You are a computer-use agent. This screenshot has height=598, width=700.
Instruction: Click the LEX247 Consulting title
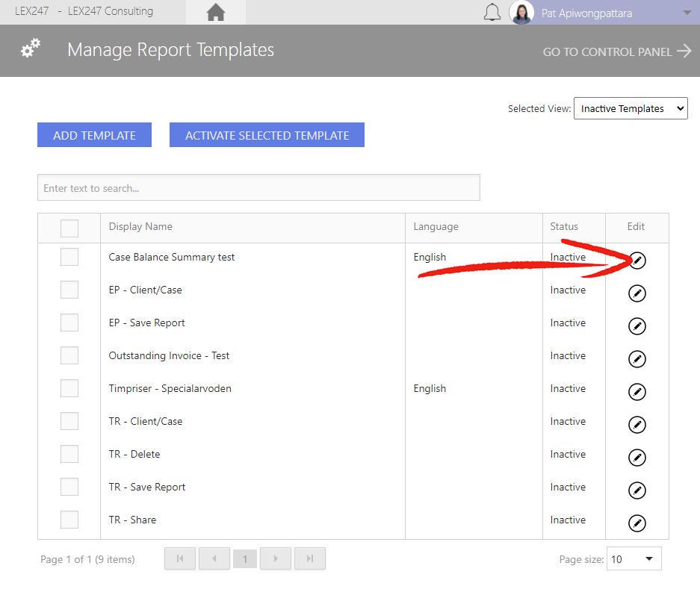(x=111, y=11)
